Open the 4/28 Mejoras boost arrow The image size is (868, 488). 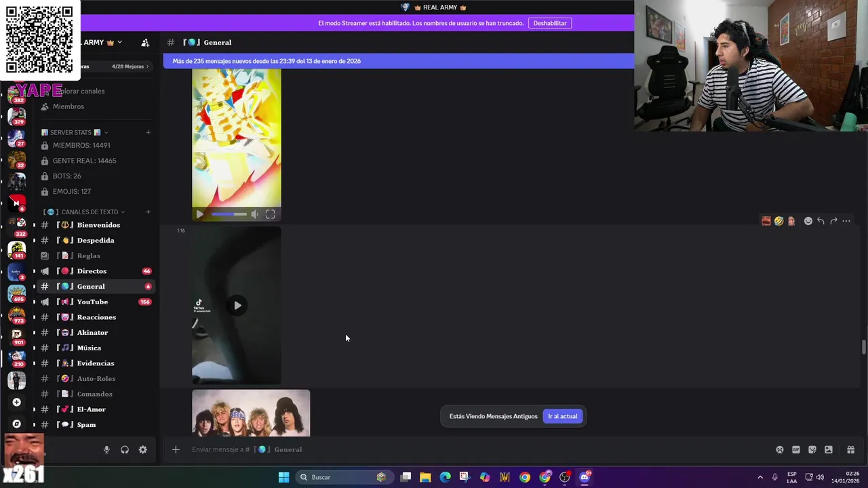pyautogui.click(x=148, y=66)
